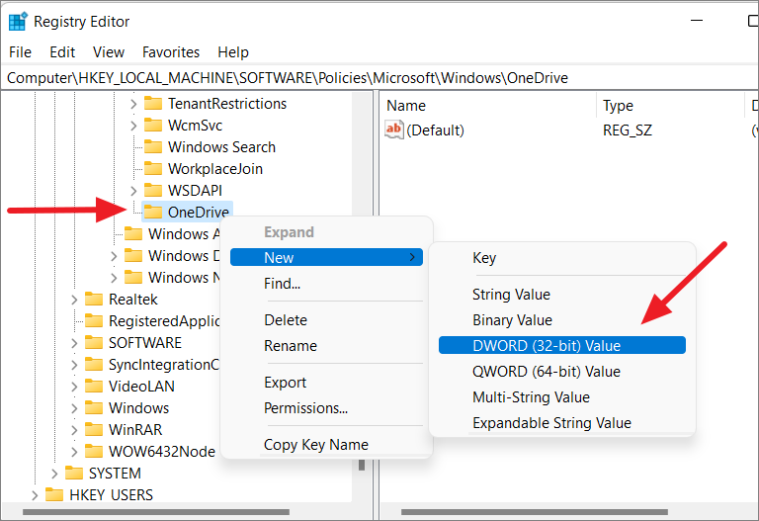Expand the WcmSvc tree node

133,125
